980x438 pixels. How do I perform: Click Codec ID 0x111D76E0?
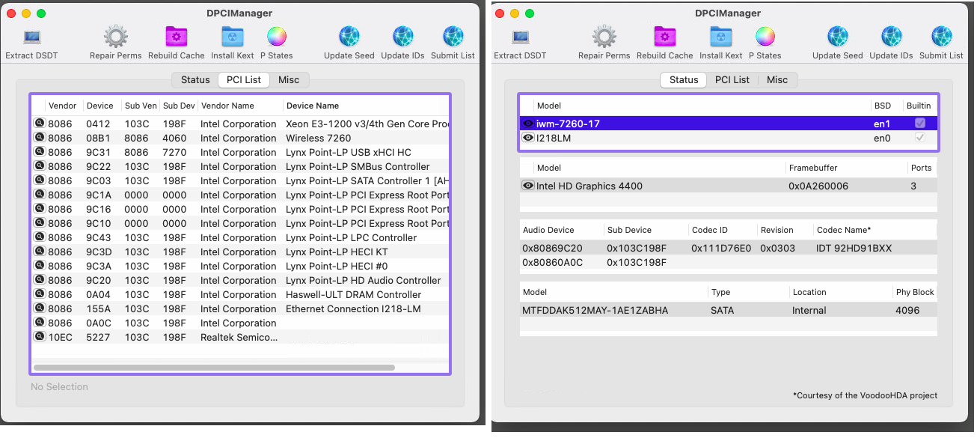pos(721,248)
